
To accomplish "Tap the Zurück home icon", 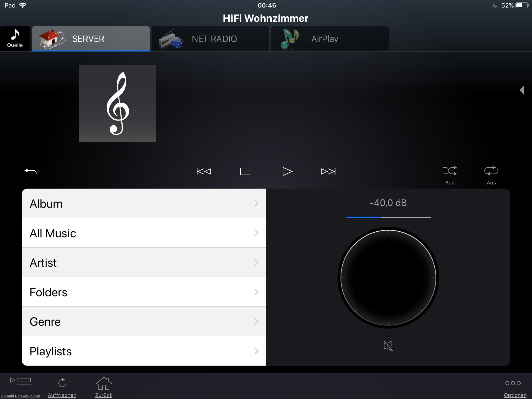I will tap(104, 383).
